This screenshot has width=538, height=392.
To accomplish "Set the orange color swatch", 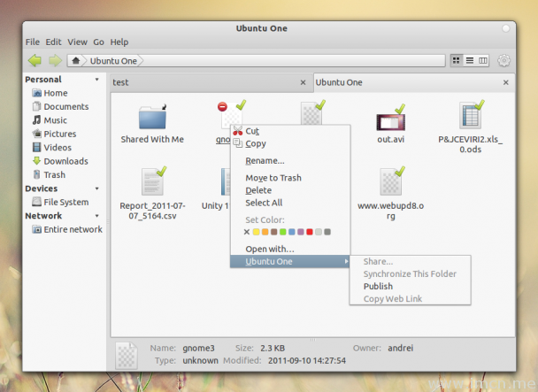I will click(265, 232).
